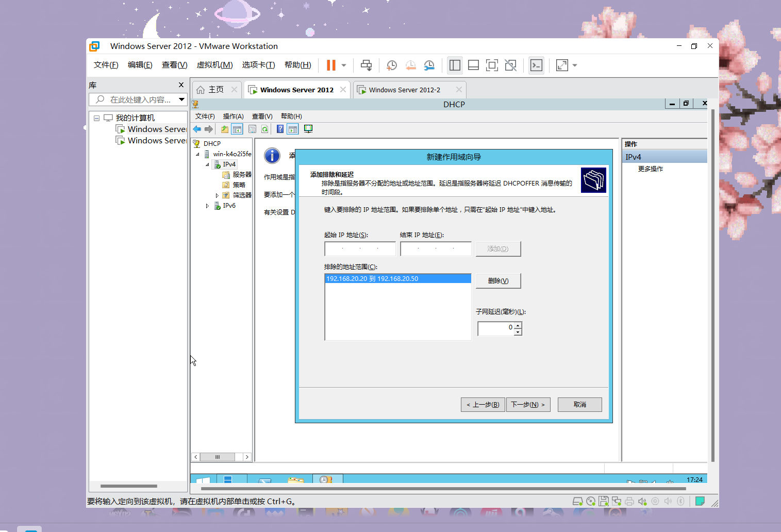Image resolution: width=781 pixels, height=532 pixels.
Task: Click the Unity mode toolbar icon
Action: coord(510,65)
